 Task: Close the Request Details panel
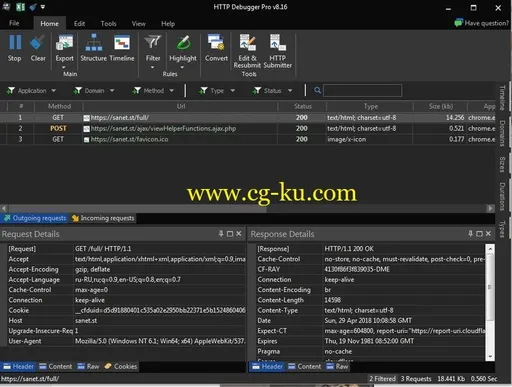click(x=239, y=234)
